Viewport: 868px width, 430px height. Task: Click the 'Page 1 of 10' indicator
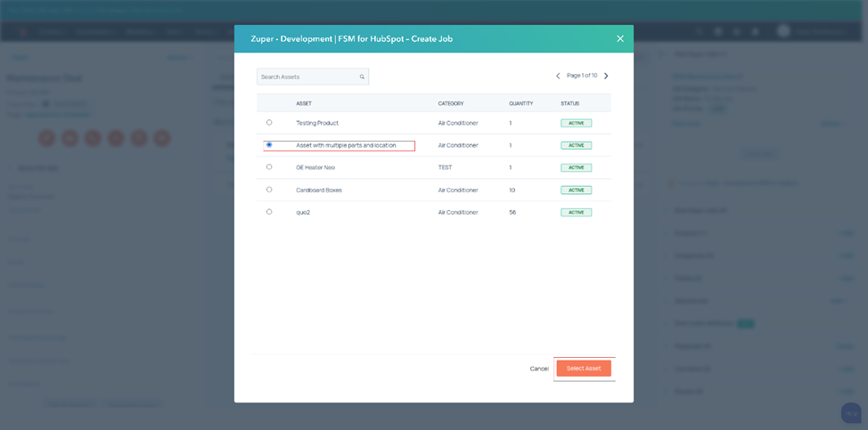point(582,76)
